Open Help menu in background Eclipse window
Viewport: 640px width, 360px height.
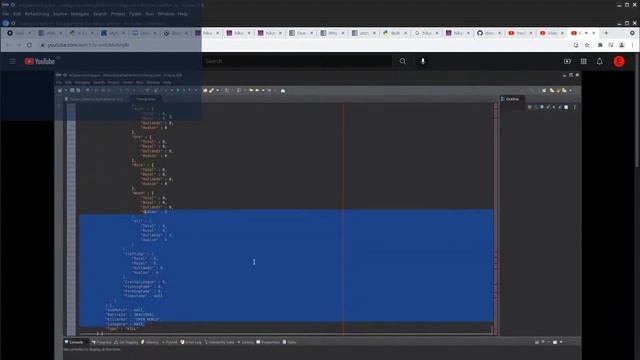coord(182,14)
